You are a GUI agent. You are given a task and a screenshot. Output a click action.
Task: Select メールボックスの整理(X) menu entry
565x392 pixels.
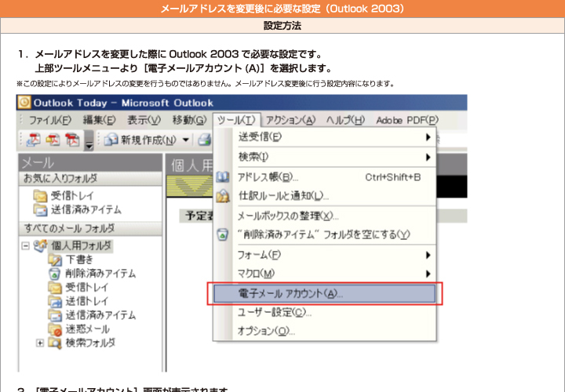[x=324, y=216]
